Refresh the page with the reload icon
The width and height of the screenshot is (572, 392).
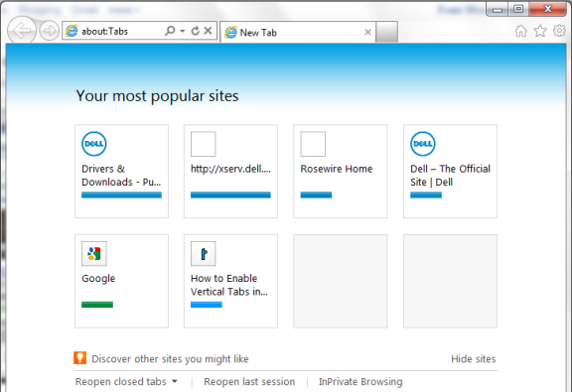tap(196, 31)
